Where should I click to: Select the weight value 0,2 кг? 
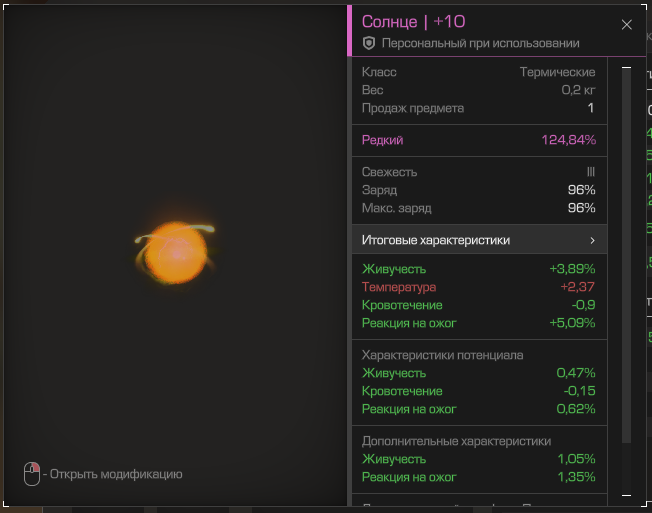(x=578, y=90)
